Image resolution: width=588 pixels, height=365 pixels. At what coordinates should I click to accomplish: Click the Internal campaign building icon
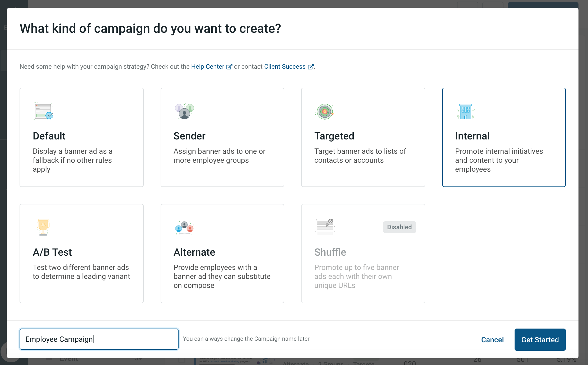pos(466,111)
